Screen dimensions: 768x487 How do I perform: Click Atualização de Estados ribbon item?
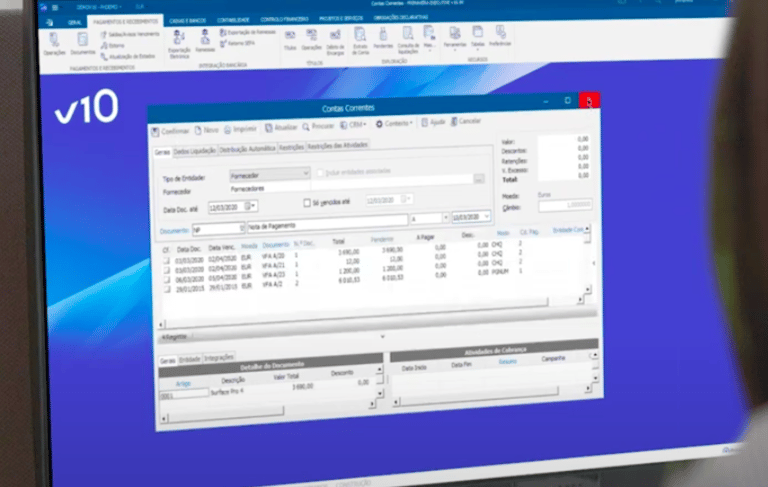tap(128, 57)
